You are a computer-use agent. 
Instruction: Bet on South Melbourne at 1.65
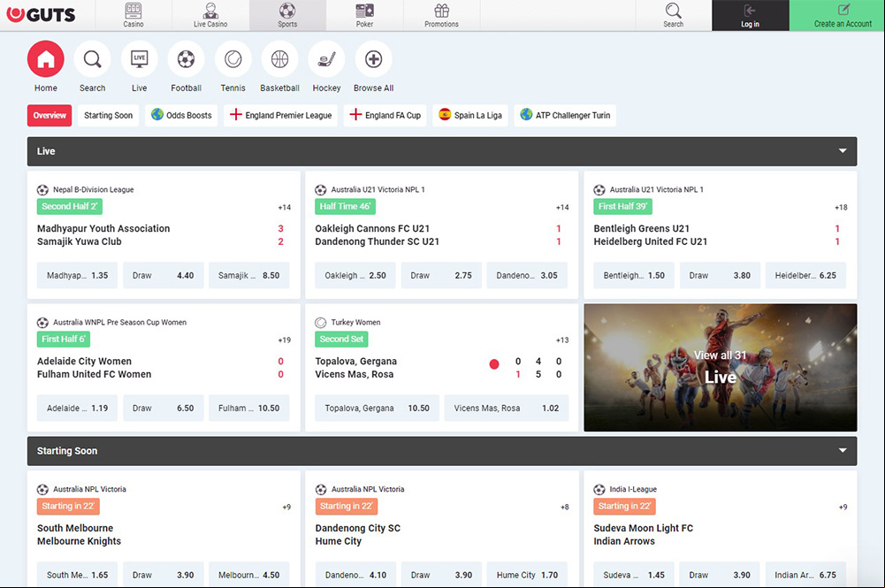(x=77, y=575)
